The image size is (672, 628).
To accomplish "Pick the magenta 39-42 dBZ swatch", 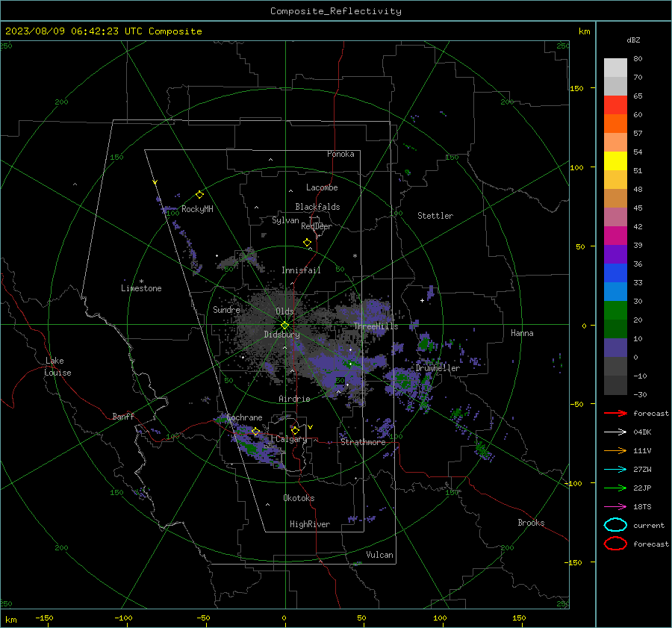I will (x=615, y=236).
